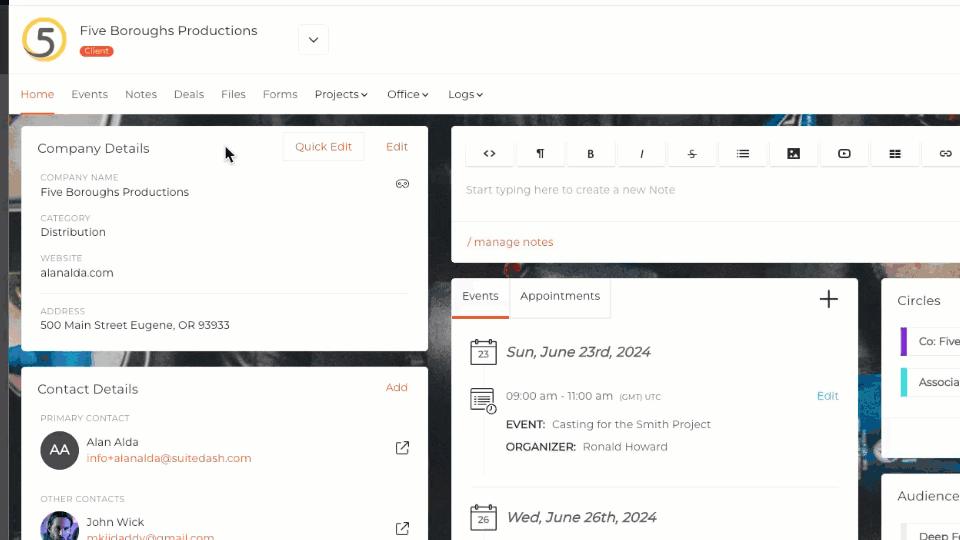Image resolution: width=960 pixels, height=540 pixels.
Task: Insert a table into the note
Action: [895, 154]
